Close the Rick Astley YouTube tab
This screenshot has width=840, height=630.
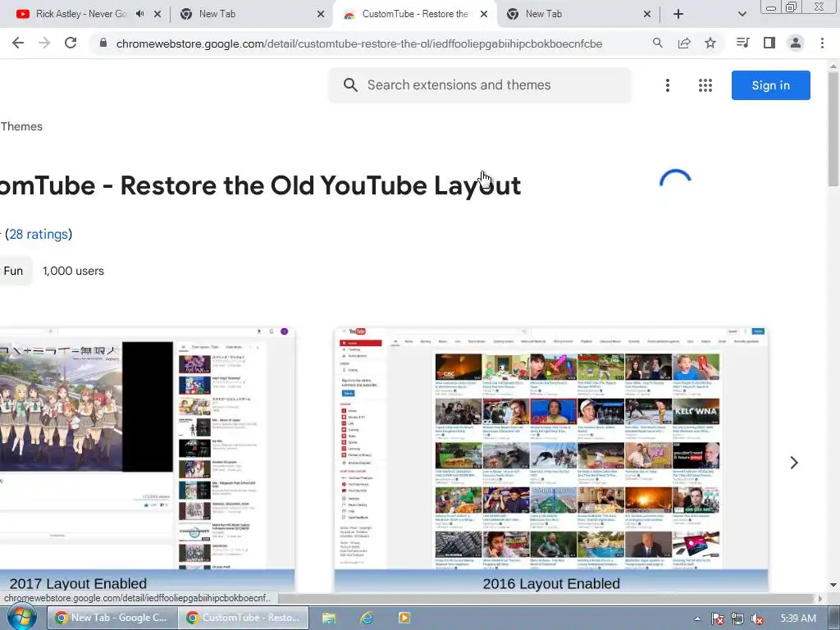[x=157, y=14]
